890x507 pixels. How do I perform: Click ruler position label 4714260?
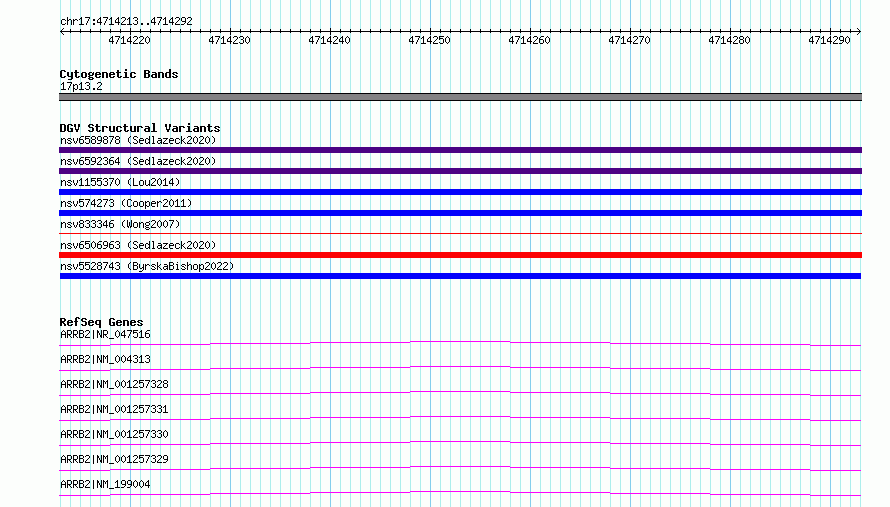[529, 40]
